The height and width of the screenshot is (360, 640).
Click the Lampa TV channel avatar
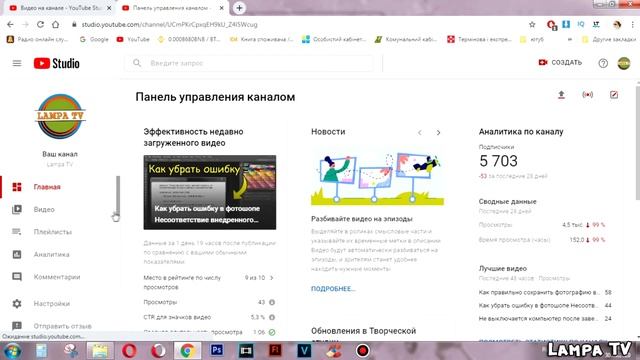(x=60, y=116)
